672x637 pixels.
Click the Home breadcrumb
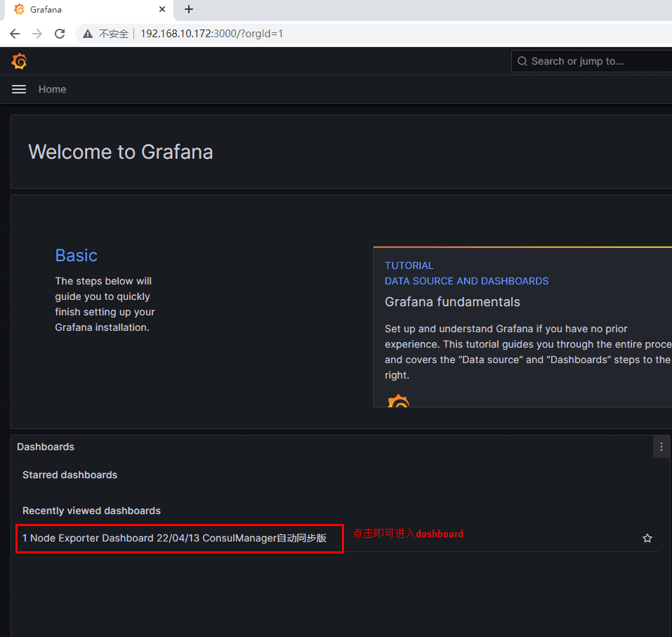pos(52,89)
